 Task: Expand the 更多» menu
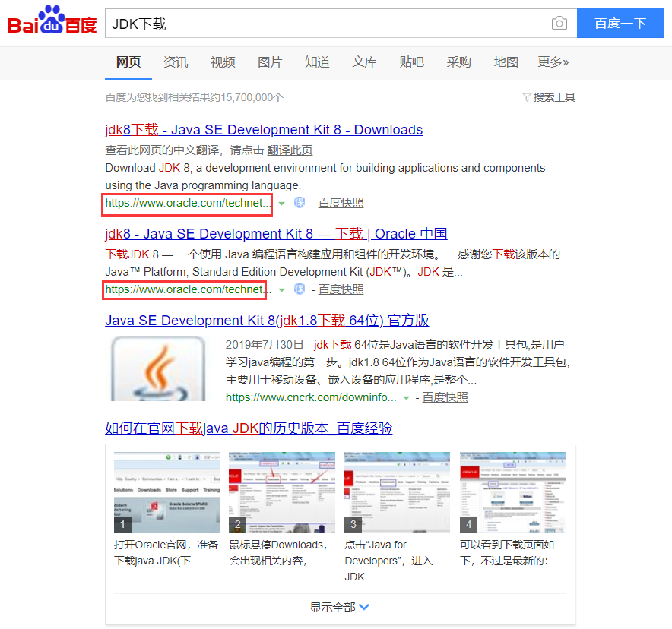(x=553, y=62)
